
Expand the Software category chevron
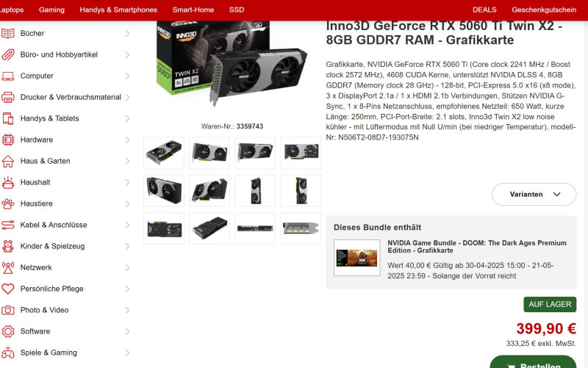tap(127, 331)
